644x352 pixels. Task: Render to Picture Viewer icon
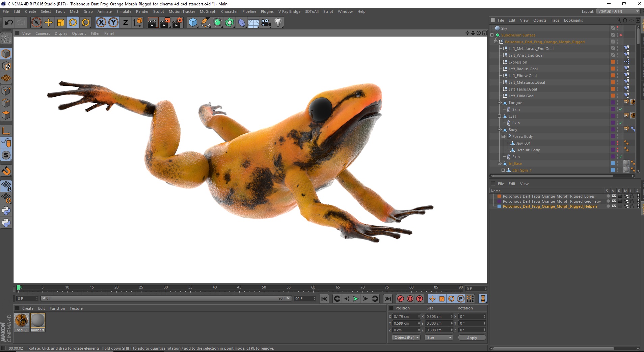click(x=165, y=23)
